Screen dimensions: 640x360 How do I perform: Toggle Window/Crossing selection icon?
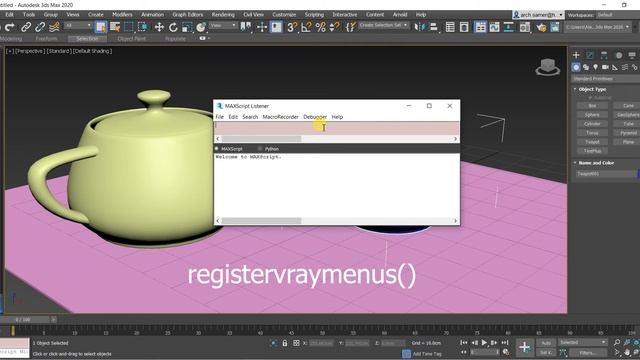pyautogui.click(x=143, y=27)
